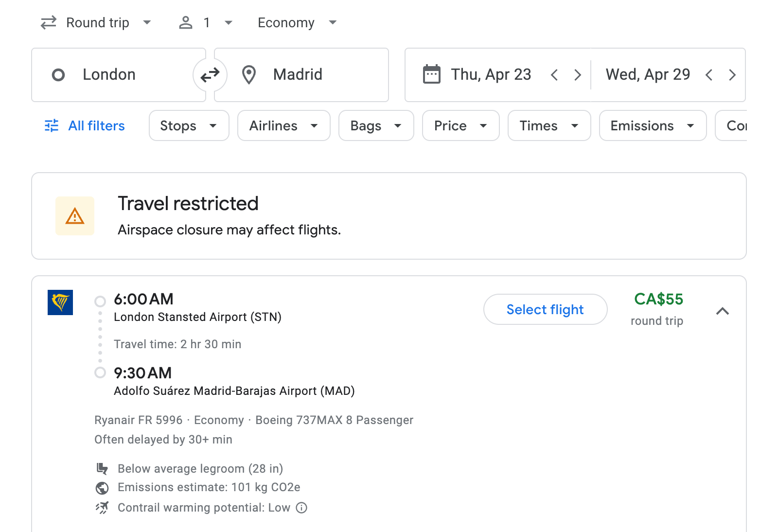Open the Emissions filter

(x=652, y=125)
